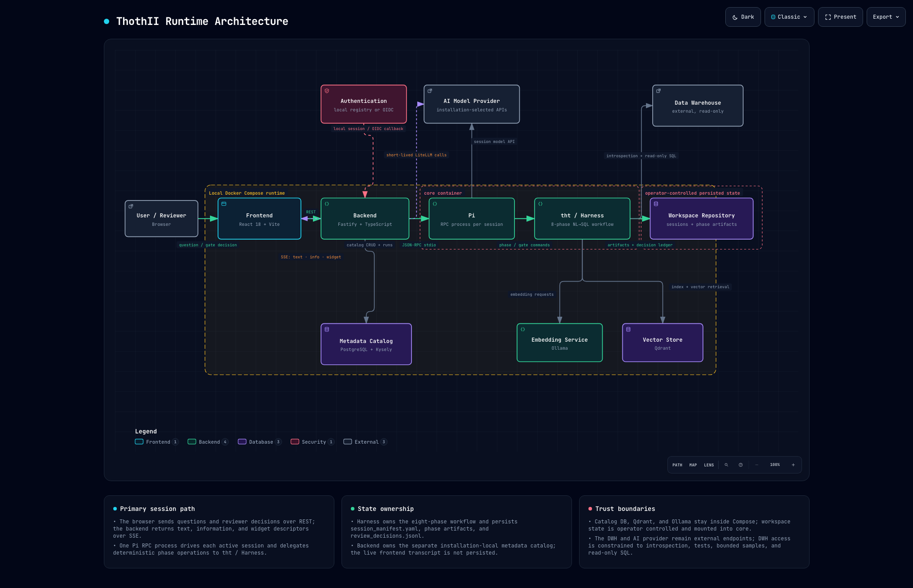Screen dimensions: 913x588
Task: Click the code icon on Embedding Service node
Action: point(523,329)
